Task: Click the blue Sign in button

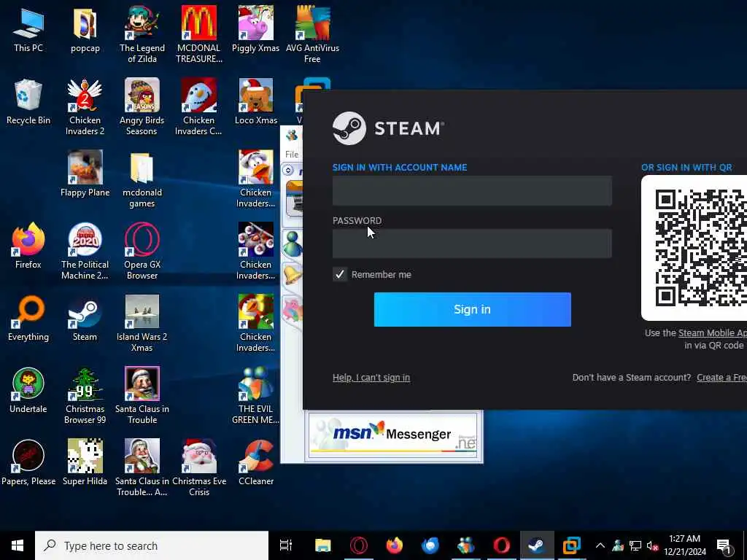Action: pos(472,309)
